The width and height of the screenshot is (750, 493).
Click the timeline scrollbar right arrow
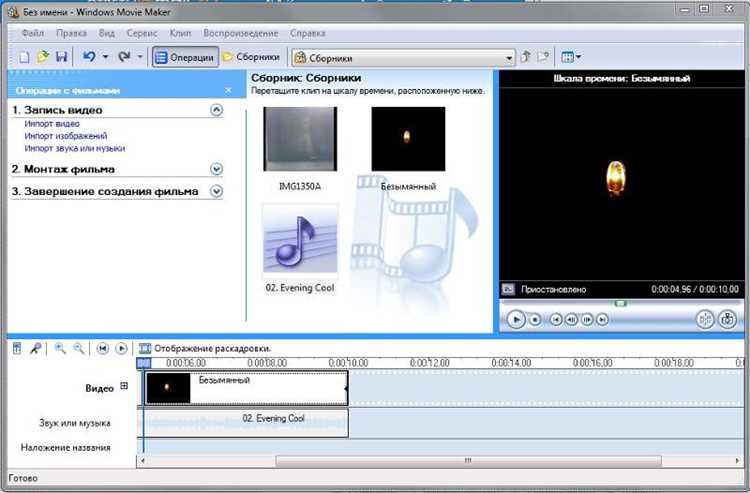click(737, 461)
